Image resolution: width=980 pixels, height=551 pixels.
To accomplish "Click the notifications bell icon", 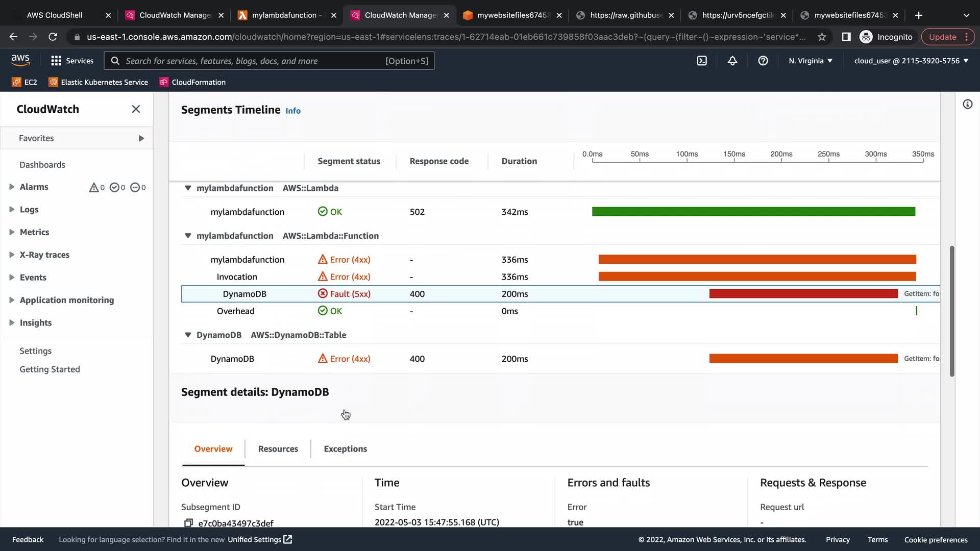I will tap(732, 61).
